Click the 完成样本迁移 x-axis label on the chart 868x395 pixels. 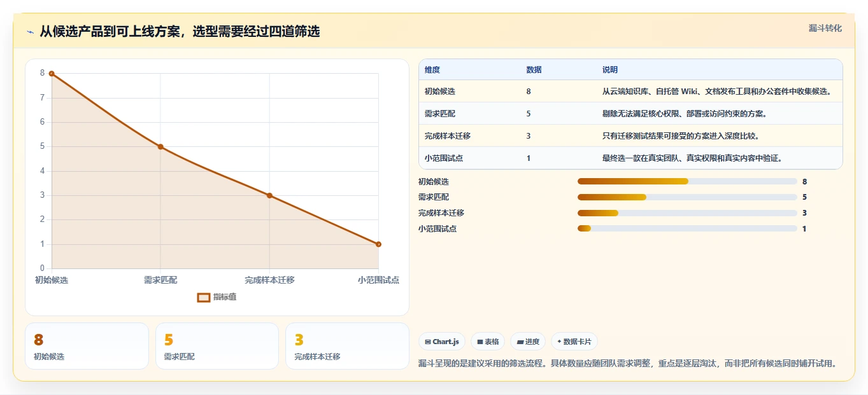click(269, 280)
